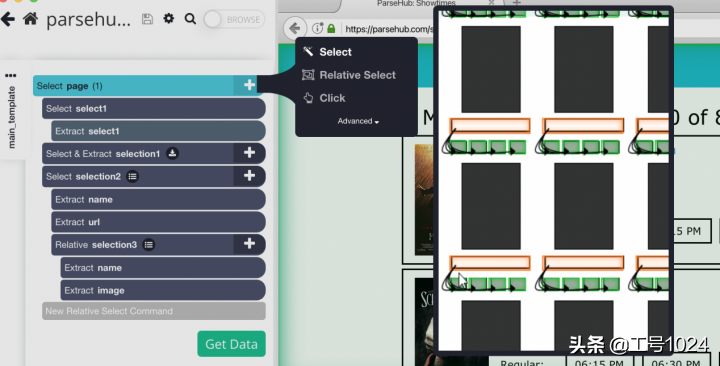Go to ParseHub home icon

[x=30, y=19]
